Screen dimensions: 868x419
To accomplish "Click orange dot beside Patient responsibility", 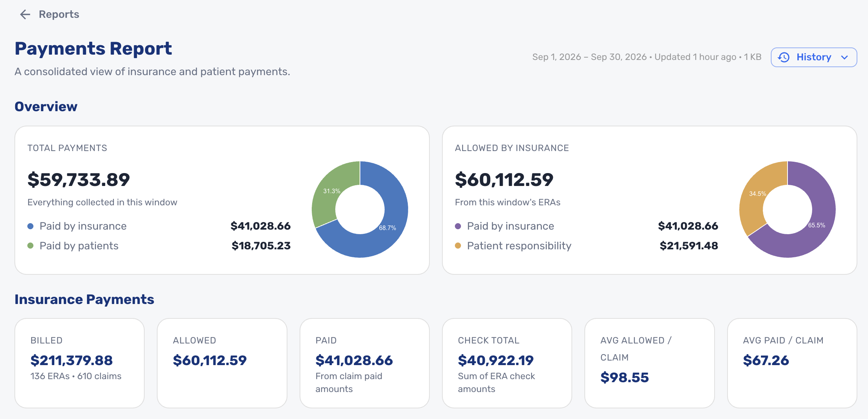I will click(458, 246).
